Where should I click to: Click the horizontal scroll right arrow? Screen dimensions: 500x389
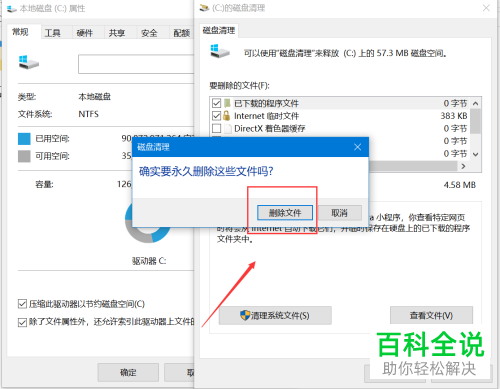tap(463, 166)
